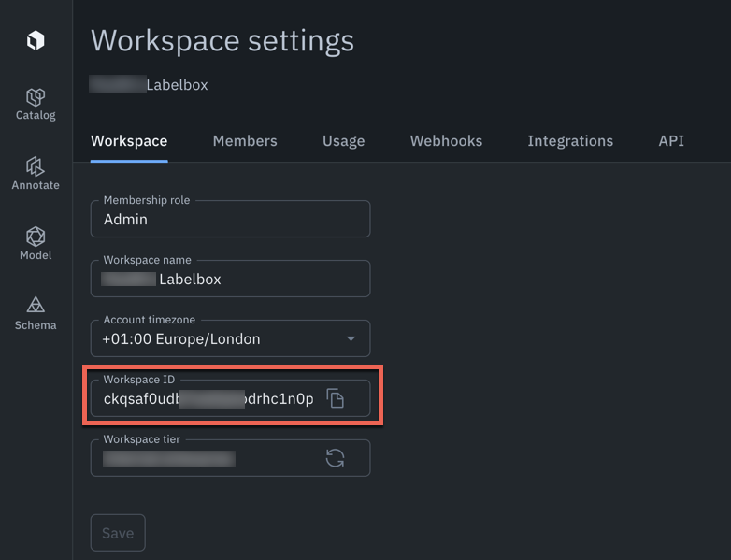Select the Workspace tab
The image size is (731, 560).
pyautogui.click(x=129, y=141)
